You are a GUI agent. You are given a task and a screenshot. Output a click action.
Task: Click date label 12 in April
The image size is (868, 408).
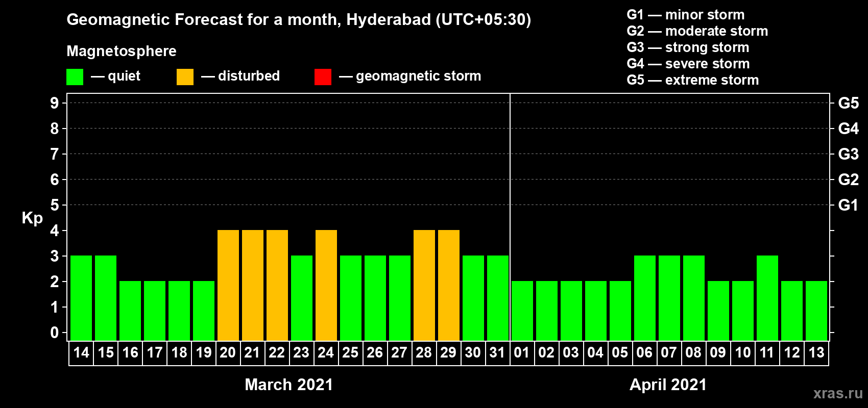(x=792, y=352)
